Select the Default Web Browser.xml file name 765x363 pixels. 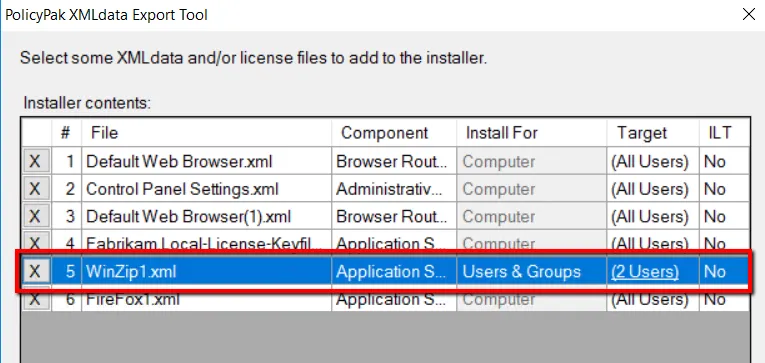[179, 161]
